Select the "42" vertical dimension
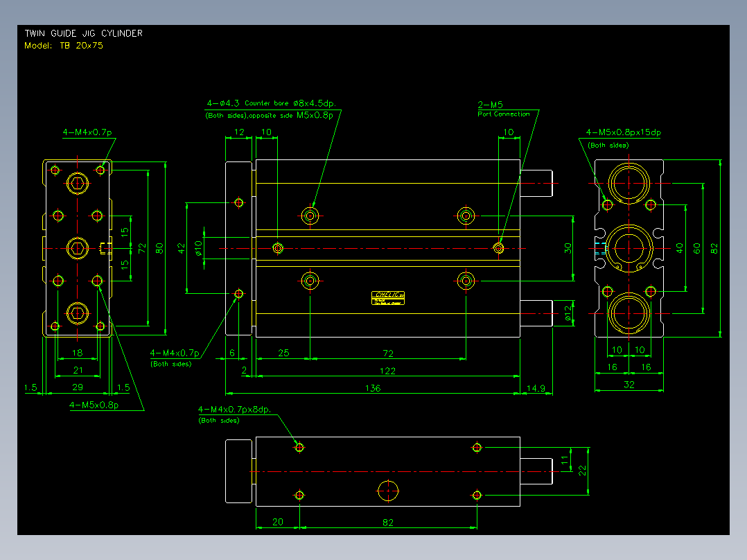Screen dimensions: 747x560 coord(182,248)
